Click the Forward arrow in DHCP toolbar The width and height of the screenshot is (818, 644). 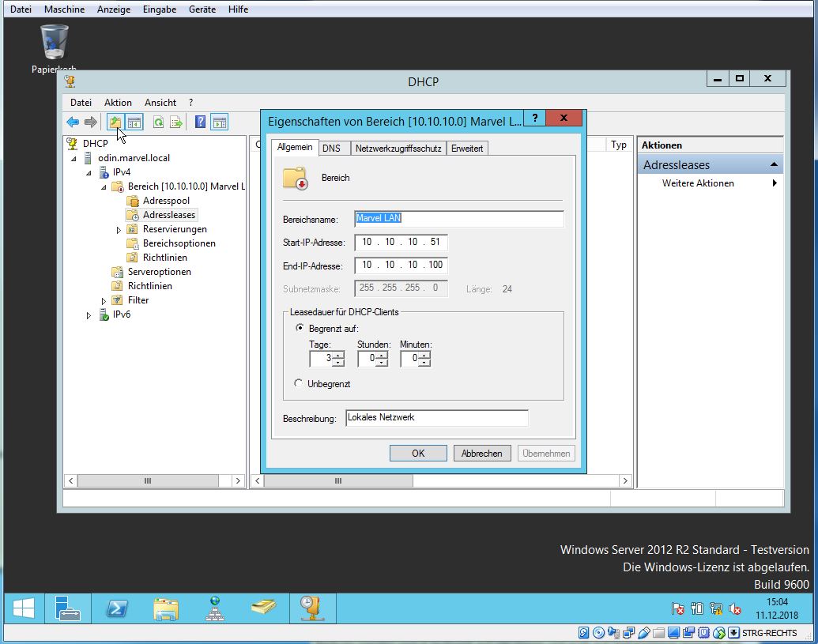pos(91,122)
